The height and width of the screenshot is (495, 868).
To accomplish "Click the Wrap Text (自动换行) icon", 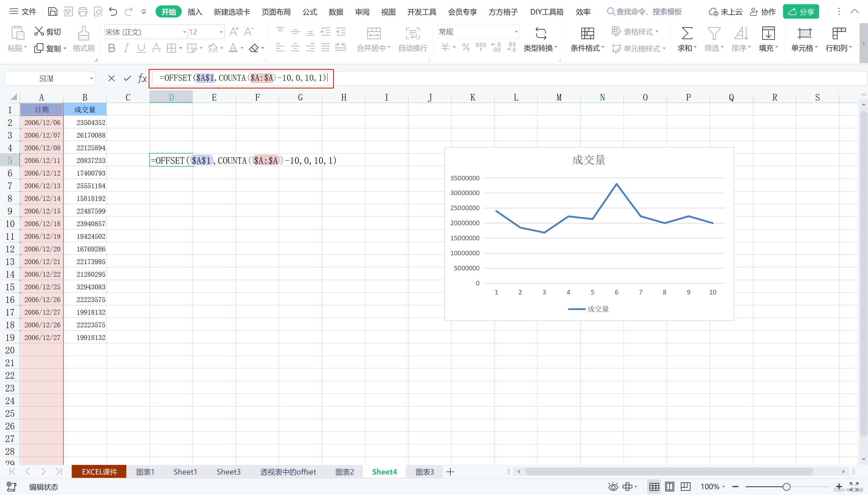I will 412,33.
